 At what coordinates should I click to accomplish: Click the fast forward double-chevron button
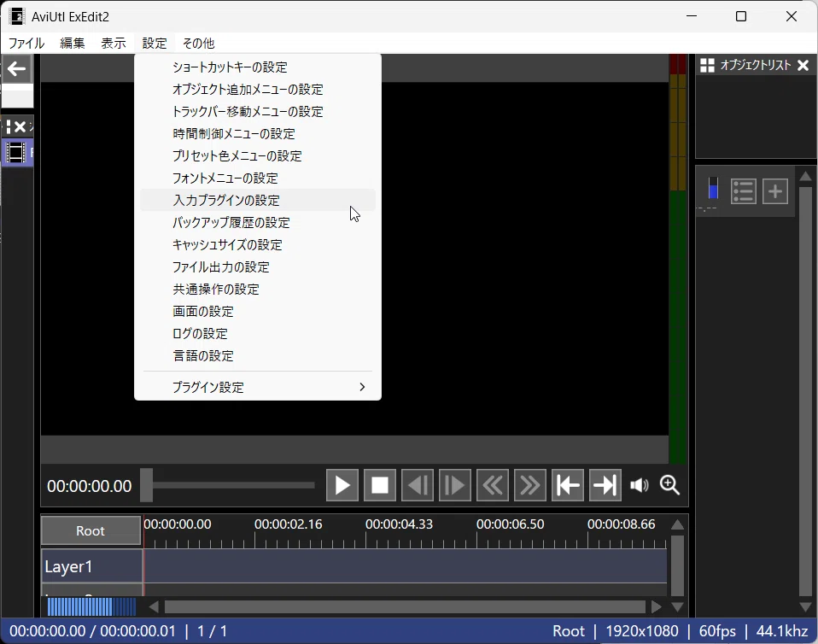(530, 485)
